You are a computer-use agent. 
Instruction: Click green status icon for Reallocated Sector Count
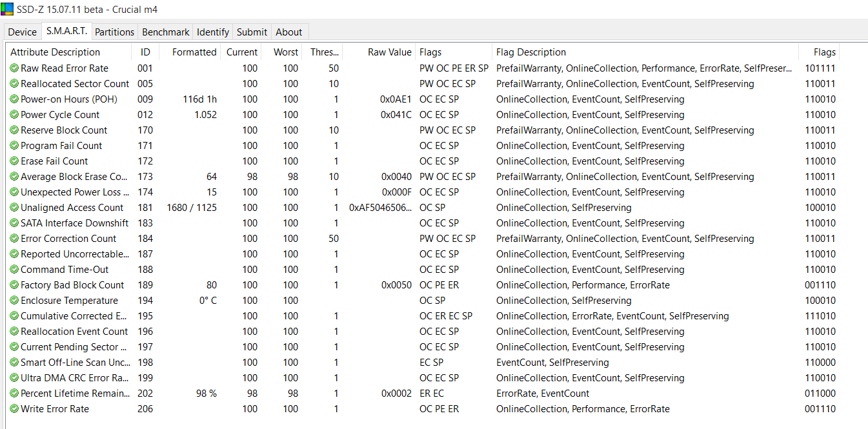point(14,84)
